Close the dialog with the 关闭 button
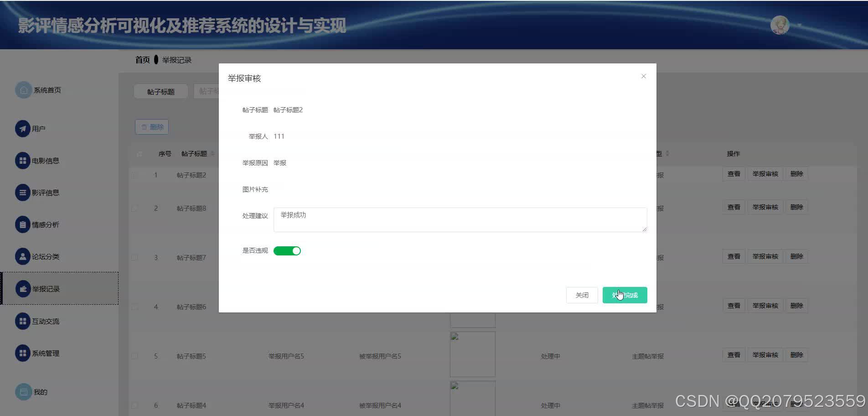 pos(582,295)
